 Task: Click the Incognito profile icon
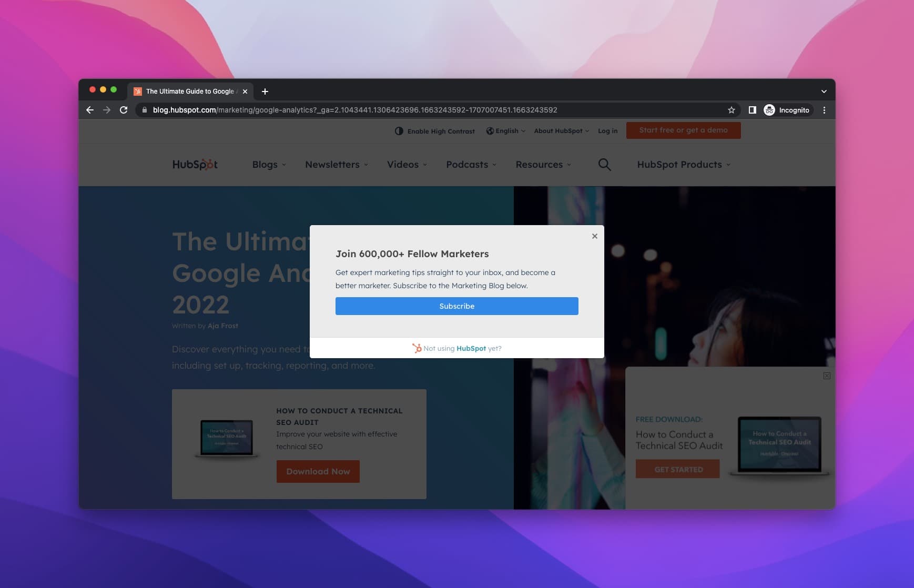click(x=769, y=110)
